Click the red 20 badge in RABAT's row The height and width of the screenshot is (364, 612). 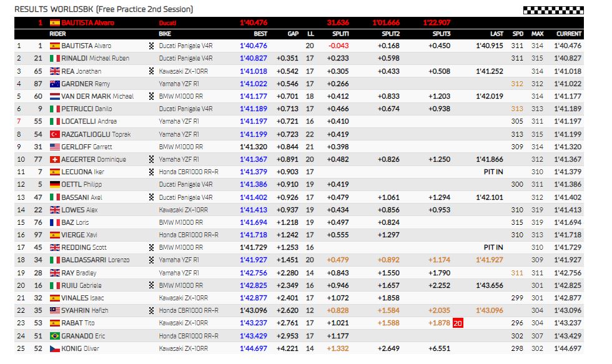(458, 323)
